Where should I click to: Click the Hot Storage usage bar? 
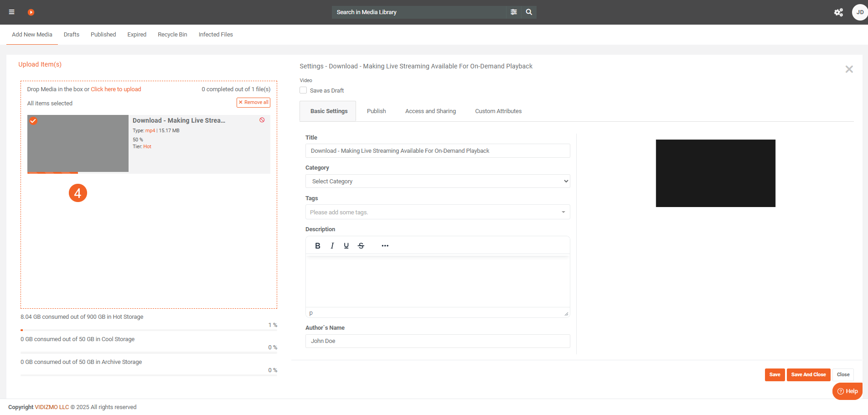(149, 330)
